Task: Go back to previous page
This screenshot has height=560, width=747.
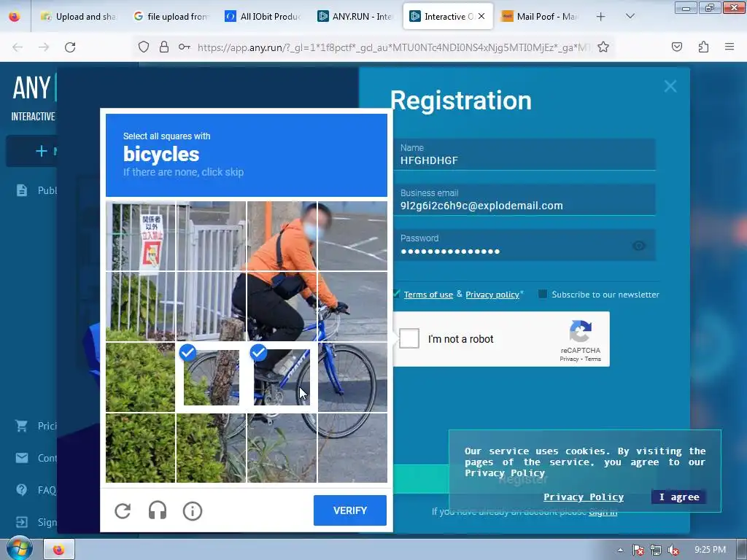Action: click(x=18, y=47)
